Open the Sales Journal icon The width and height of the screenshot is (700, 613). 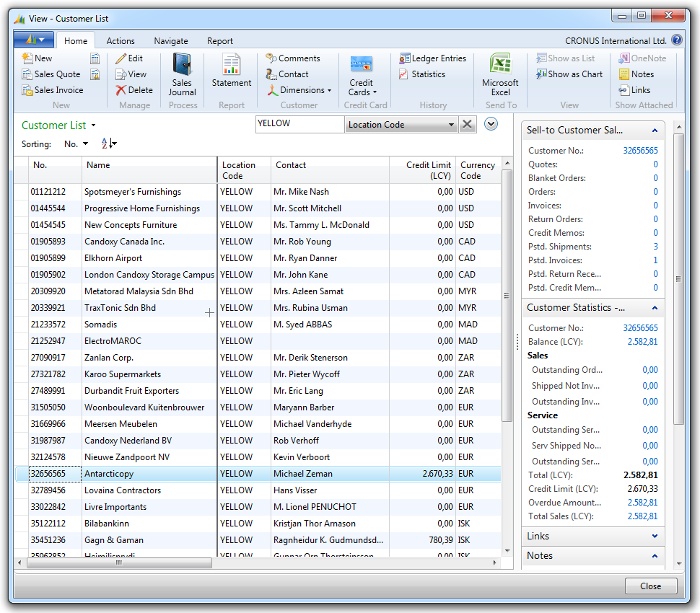(x=183, y=74)
